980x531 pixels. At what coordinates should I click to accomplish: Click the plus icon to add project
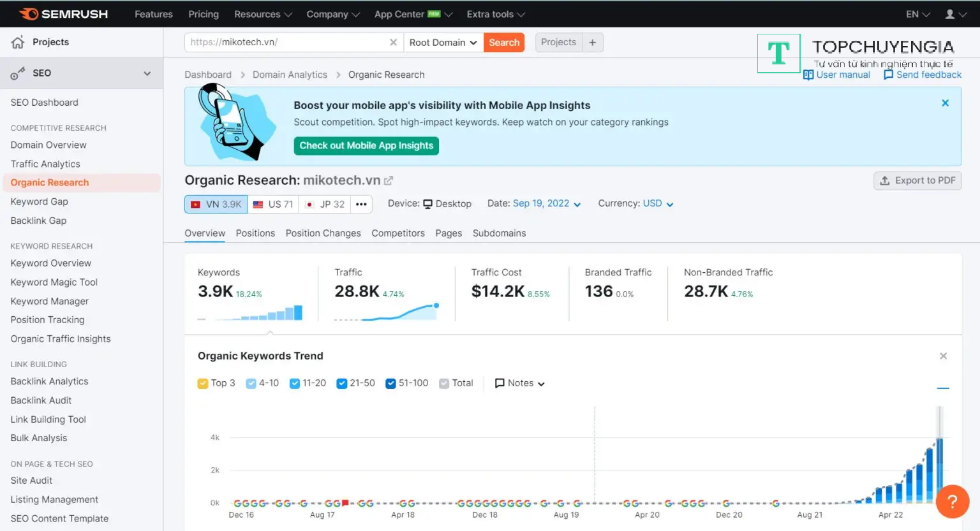[x=593, y=42]
